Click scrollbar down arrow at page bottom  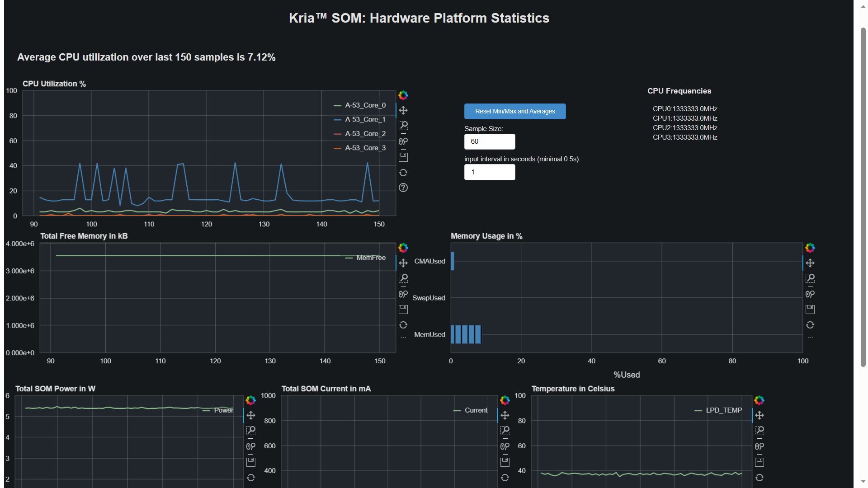863,482
